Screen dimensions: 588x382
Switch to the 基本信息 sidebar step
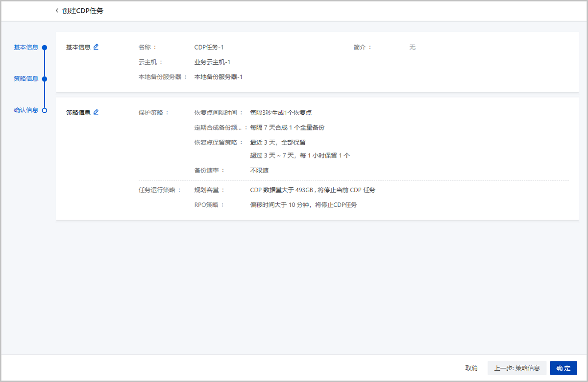click(26, 47)
